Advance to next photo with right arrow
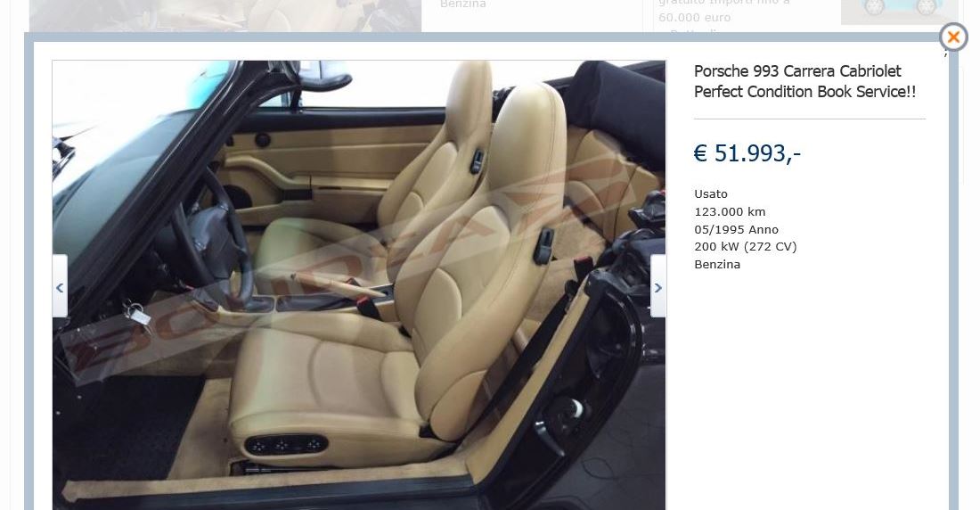 pyautogui.click(x=657, y=286)
